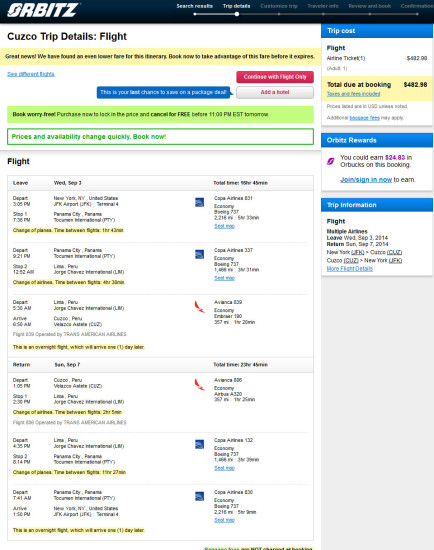Click Join/sign in now link
Screen dimensions: 434x550
pos(366,180)
